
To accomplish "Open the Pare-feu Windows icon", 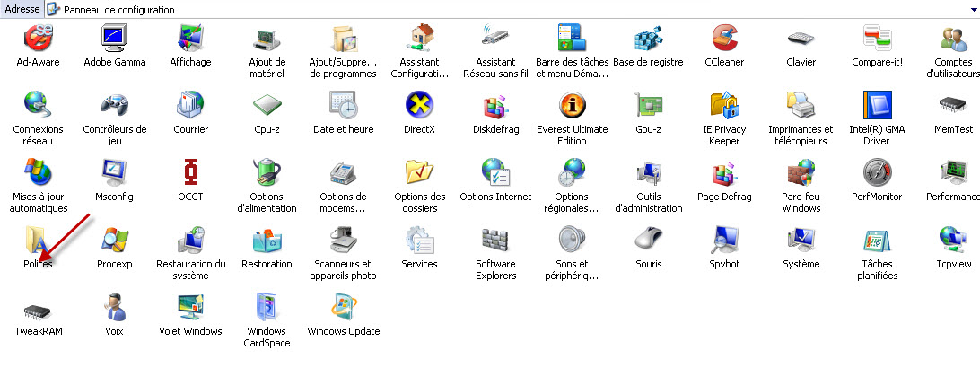I will [x=801, y=174].
